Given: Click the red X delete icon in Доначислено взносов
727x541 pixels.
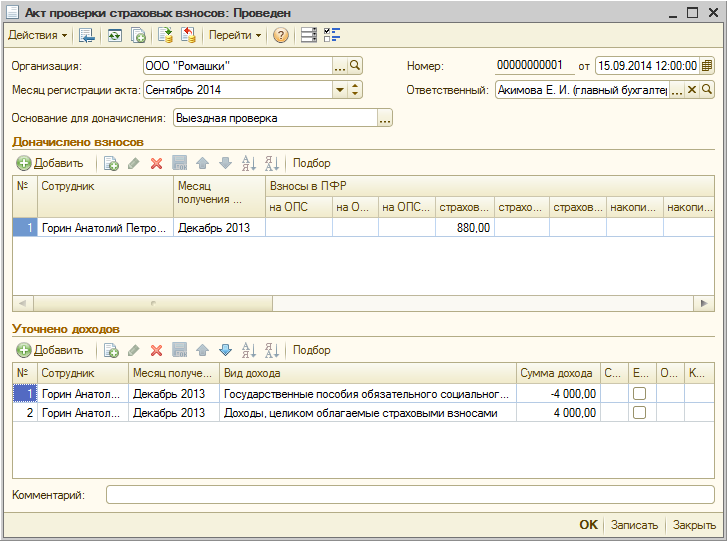Looking at the screenshot, I should tap(156, 163).
